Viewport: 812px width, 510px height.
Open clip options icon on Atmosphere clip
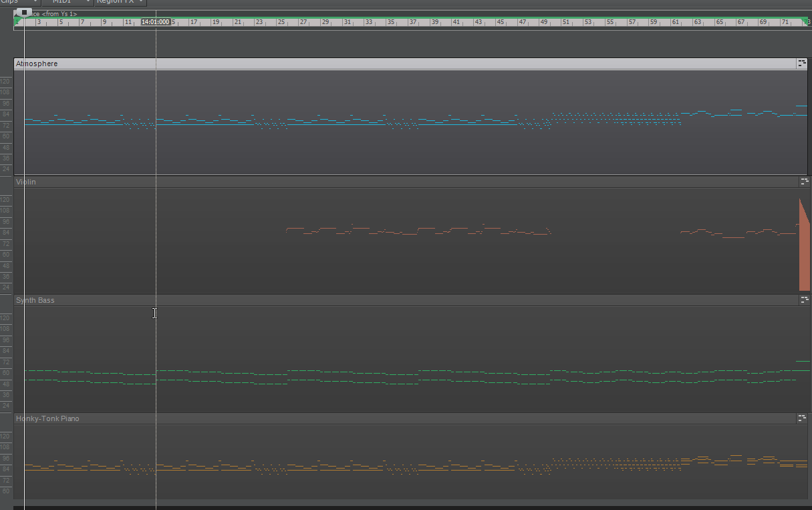pyautogui.click(x=801, y=63)
